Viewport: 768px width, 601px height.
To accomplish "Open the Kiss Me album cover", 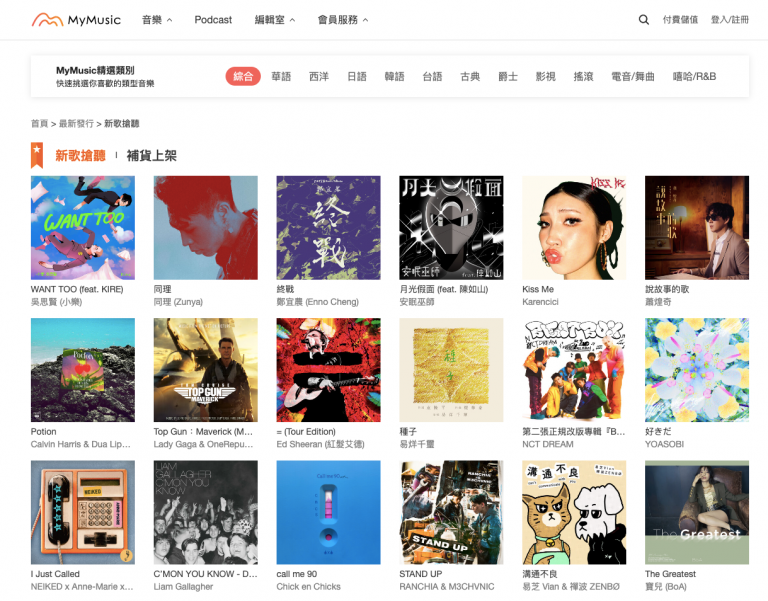I will pos(574,228).
